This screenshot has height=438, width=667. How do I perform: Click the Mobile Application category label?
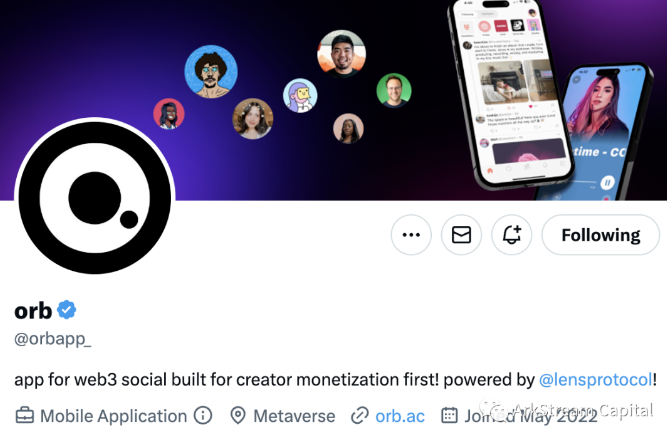[114, 416]
